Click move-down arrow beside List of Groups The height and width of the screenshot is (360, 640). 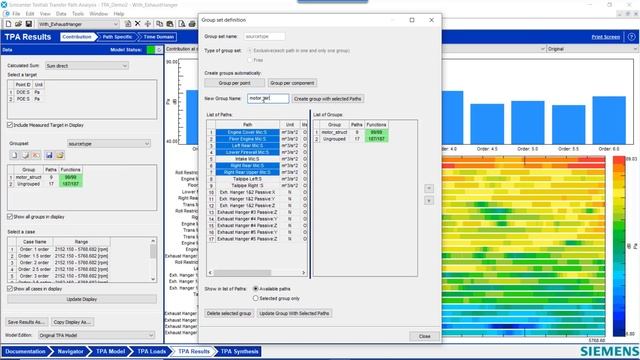coord(429,201)
